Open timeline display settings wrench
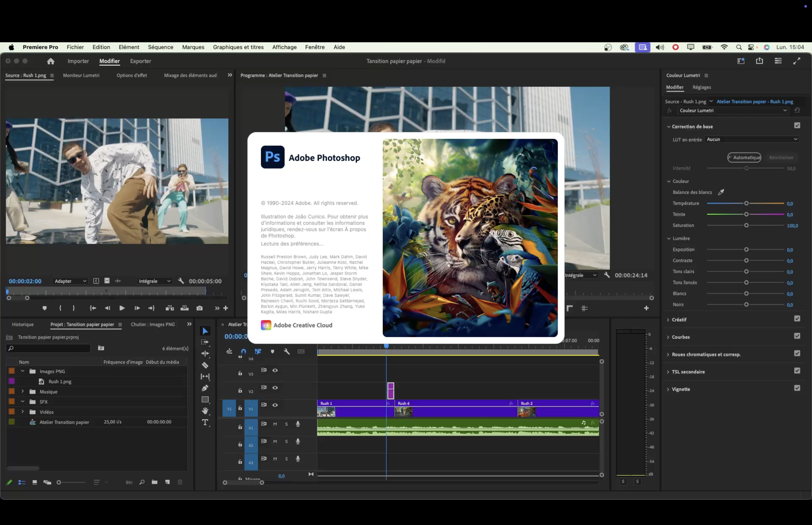This screenshot has height=525, width=812. click(287, 351)
